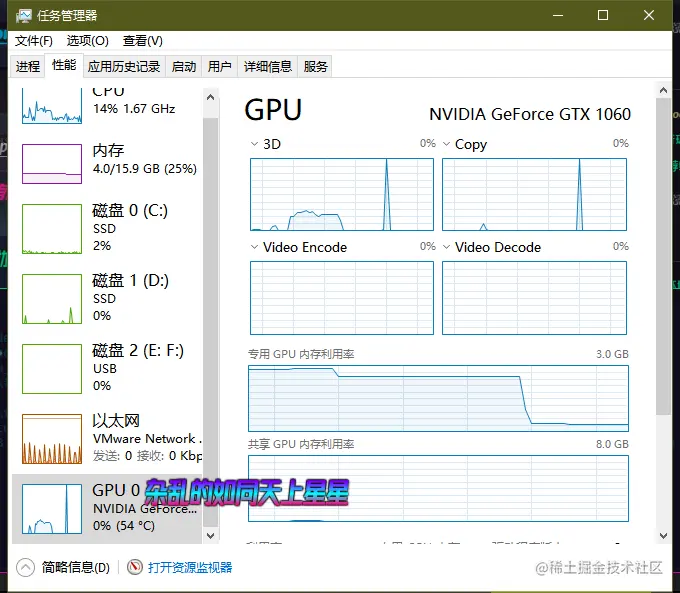Click sidebar scrollbar up arrow

(211, 97)
